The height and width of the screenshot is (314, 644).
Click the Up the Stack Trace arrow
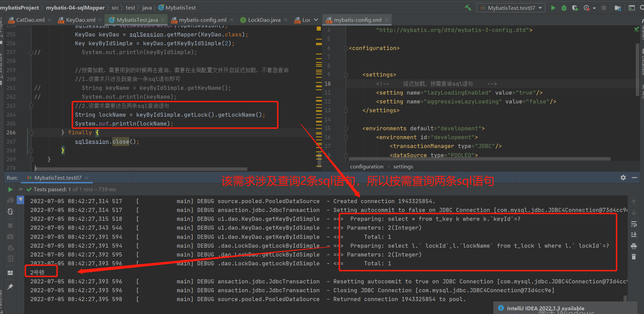click(x=634, y=202)
